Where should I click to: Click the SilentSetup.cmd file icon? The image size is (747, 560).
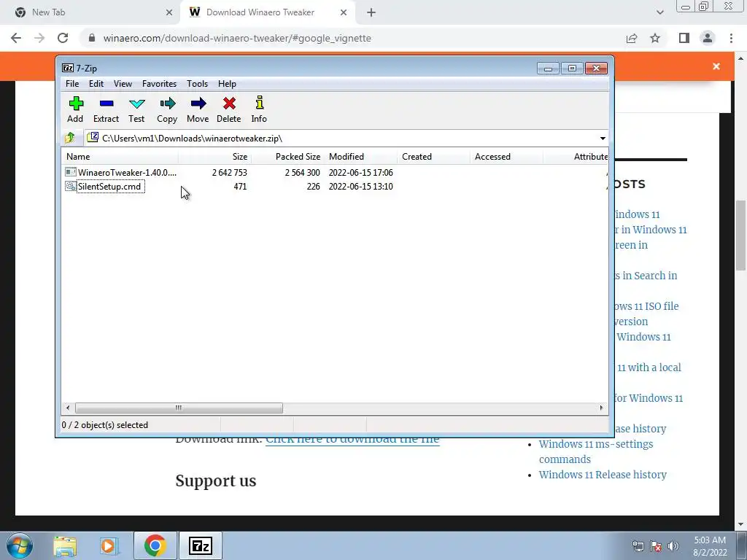[x=71, y=186]
